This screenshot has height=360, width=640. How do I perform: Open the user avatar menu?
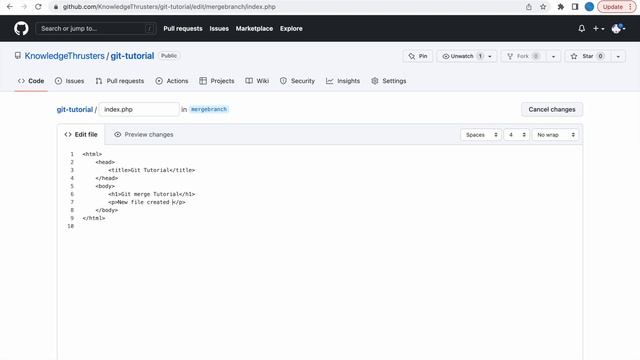coord(618,29)
